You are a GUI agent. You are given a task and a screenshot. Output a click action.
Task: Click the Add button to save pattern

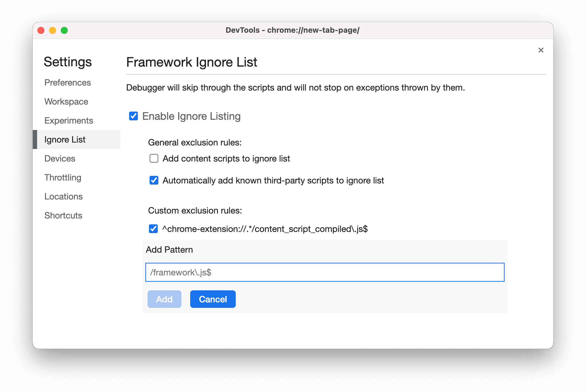(165, 299)
